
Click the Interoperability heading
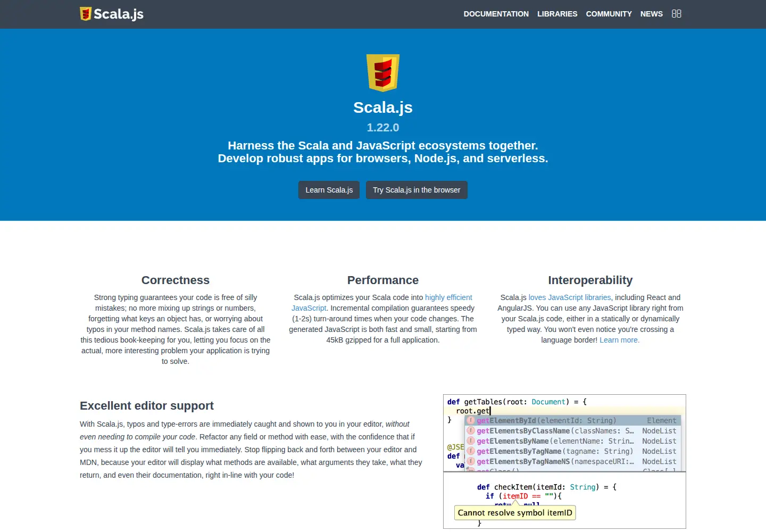coord(590,280)
